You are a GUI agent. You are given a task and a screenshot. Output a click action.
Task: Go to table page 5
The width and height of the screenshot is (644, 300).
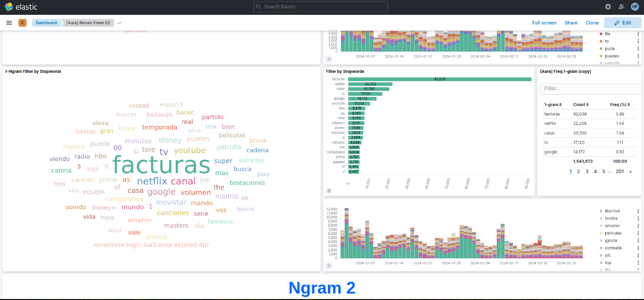click(x=604, y=172)
